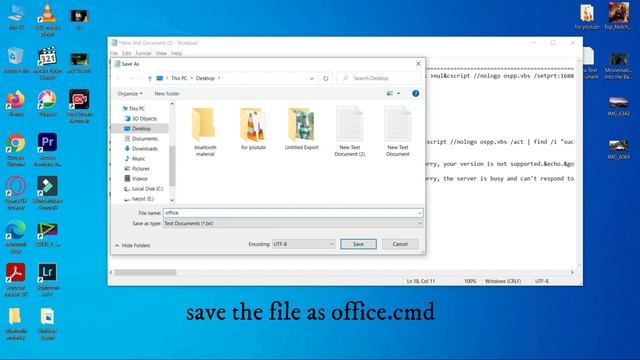640x360 pixels.
Task: Open the 'bluetooth material' folder in the dialog
Action: [205, 132]
